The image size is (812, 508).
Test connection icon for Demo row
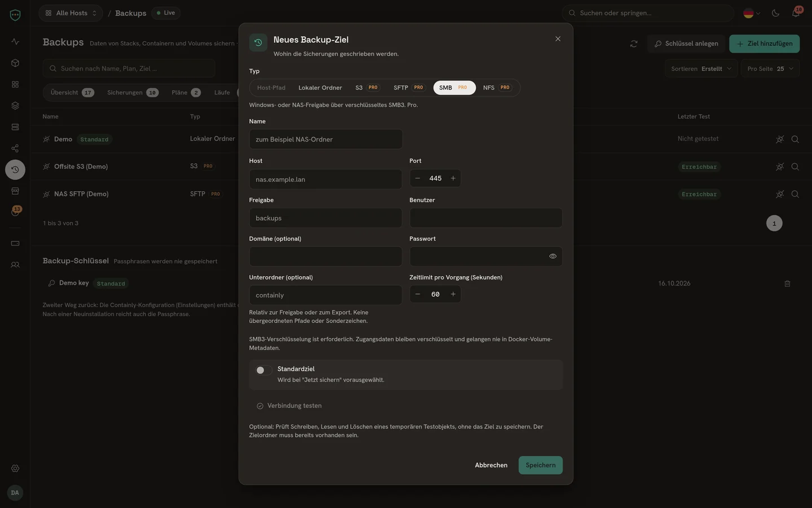click(780, 139)
